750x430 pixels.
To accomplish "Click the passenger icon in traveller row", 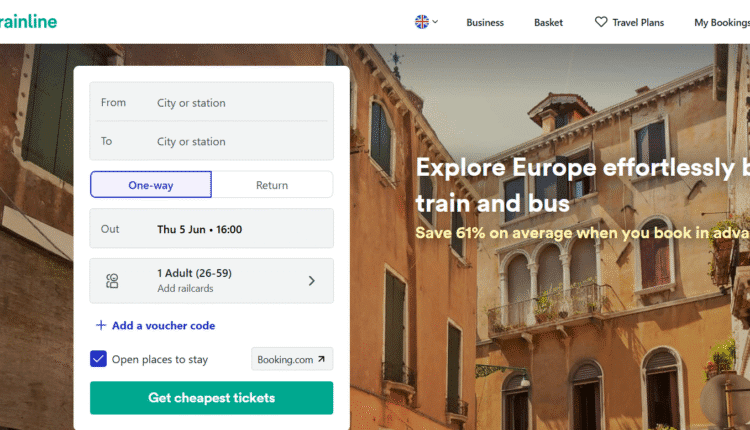I will 113,281.
